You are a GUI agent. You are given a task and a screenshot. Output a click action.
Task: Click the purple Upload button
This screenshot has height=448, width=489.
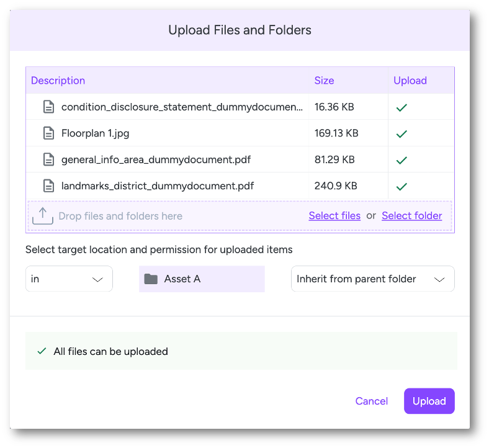(429, 401)
